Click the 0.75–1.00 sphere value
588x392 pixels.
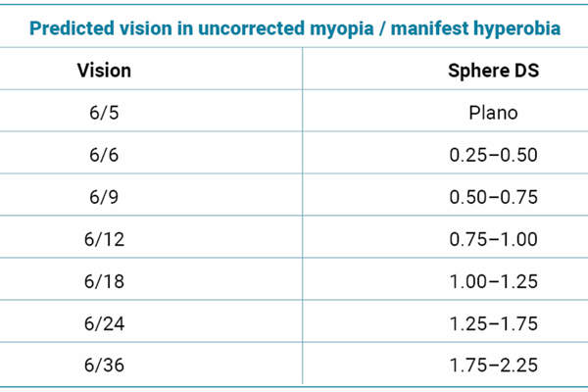coord(493,239)
